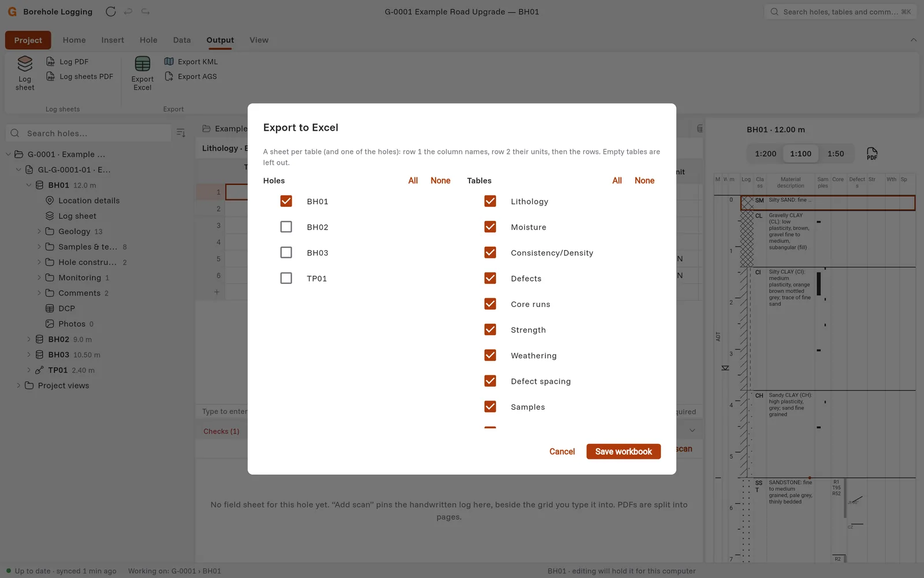Click the undo arrow icon

(x=128, y=12)
